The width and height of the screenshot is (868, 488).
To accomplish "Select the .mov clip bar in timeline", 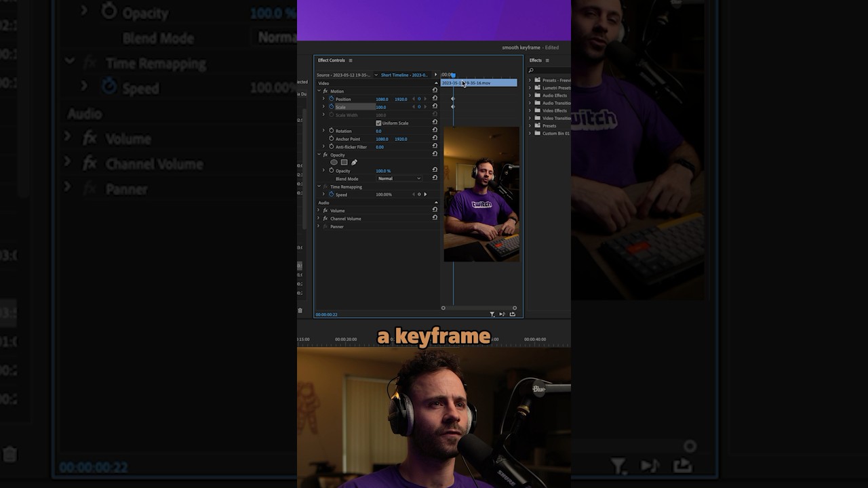I will tap(479, 83).
